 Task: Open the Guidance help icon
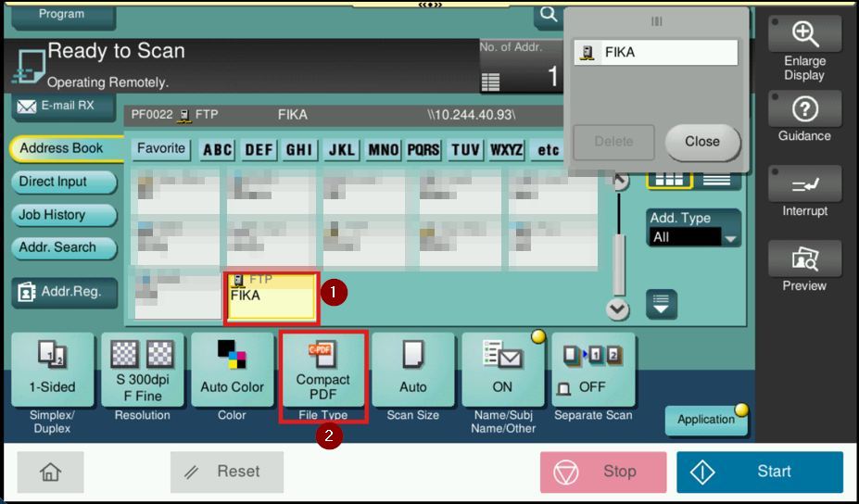tap(803, 110)
